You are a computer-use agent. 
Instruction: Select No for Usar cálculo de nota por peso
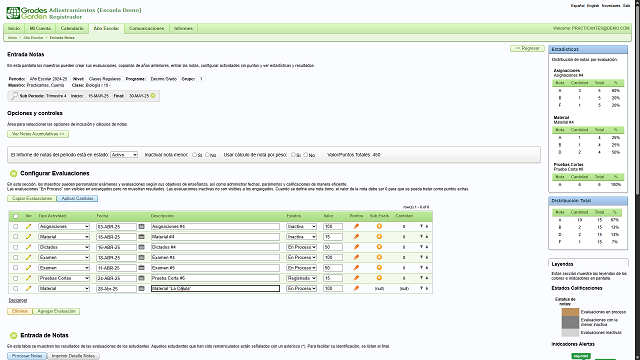click(x=306, y=155)
